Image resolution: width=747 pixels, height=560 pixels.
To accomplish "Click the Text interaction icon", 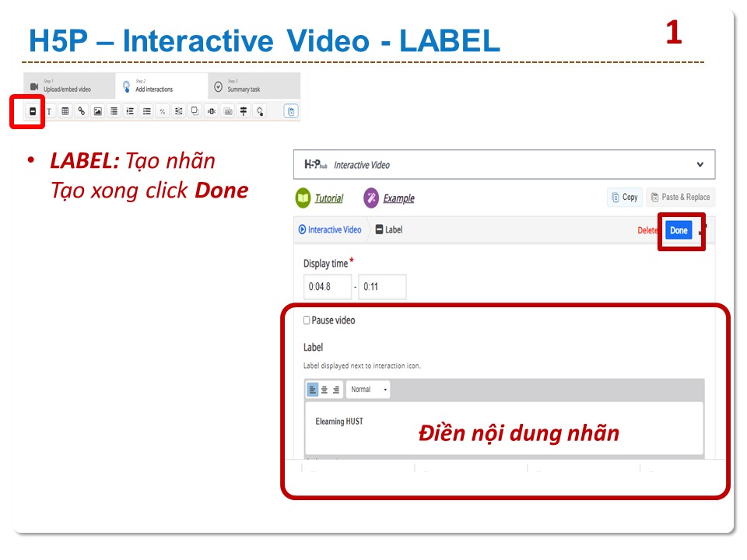I will [49, 112].
